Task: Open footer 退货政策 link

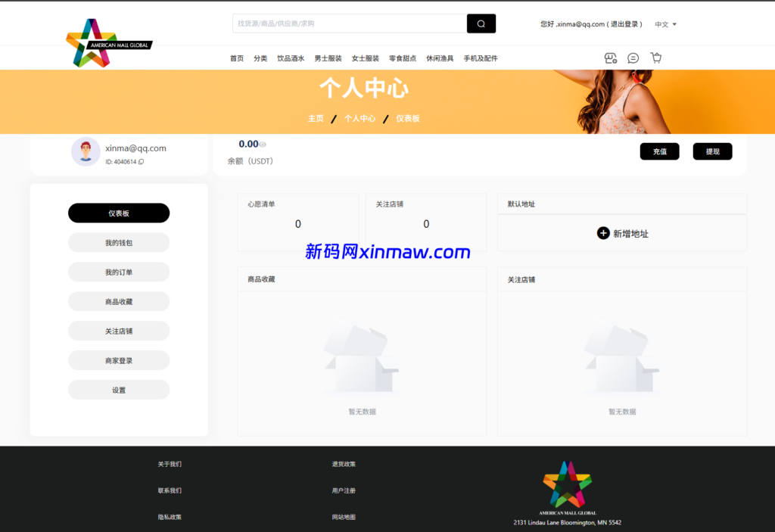Action: [x=344, y=464]
